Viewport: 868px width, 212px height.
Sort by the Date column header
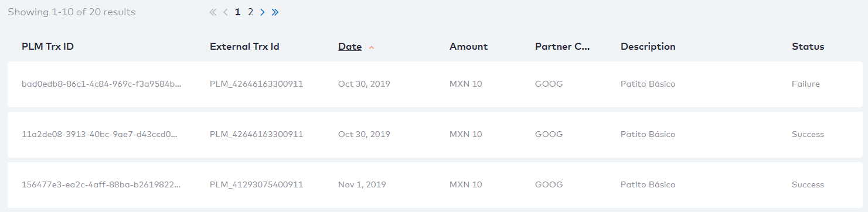(x=350, y=47)
